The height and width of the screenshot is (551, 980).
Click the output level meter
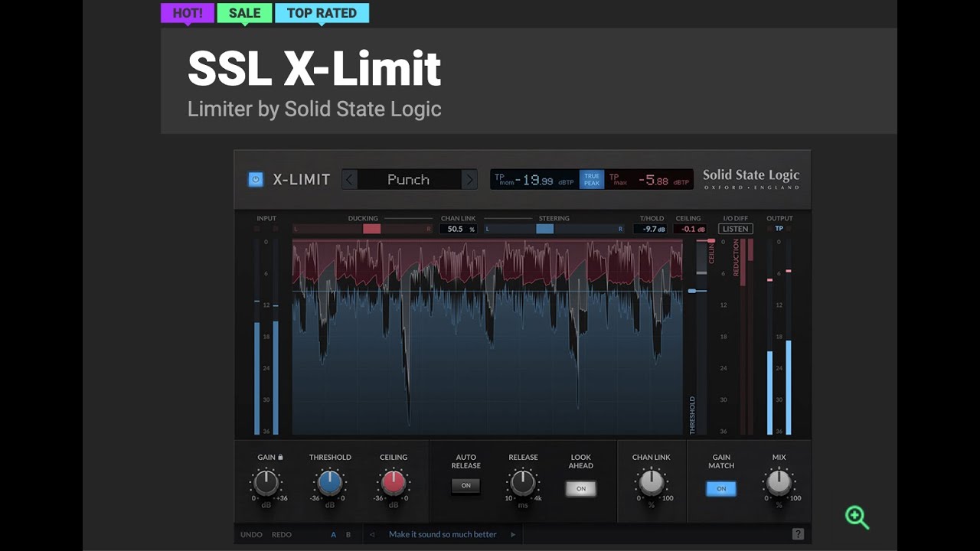tap(779, 337)
